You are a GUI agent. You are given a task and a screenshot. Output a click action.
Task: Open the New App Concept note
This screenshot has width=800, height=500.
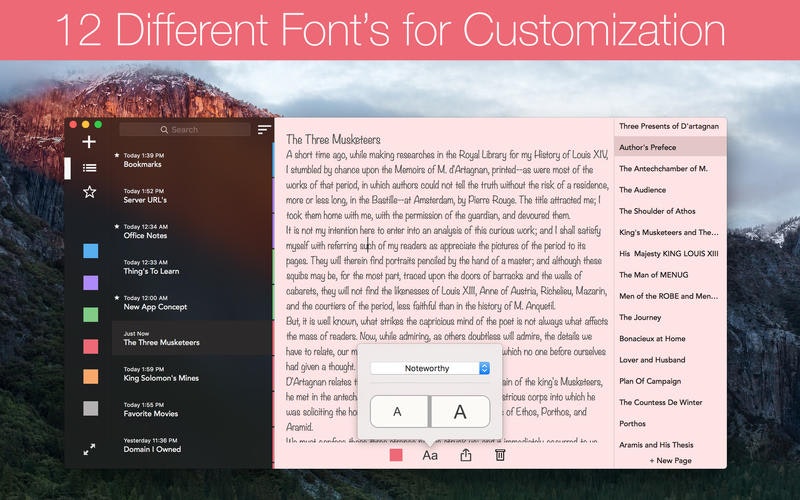[x=191, y=303]
